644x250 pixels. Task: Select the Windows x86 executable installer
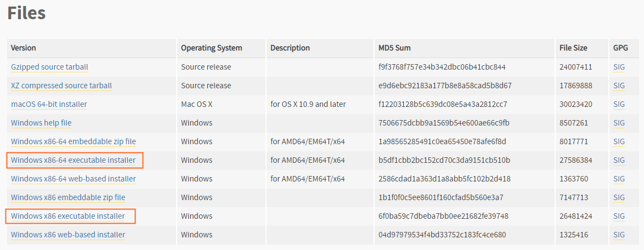point(68,216)
